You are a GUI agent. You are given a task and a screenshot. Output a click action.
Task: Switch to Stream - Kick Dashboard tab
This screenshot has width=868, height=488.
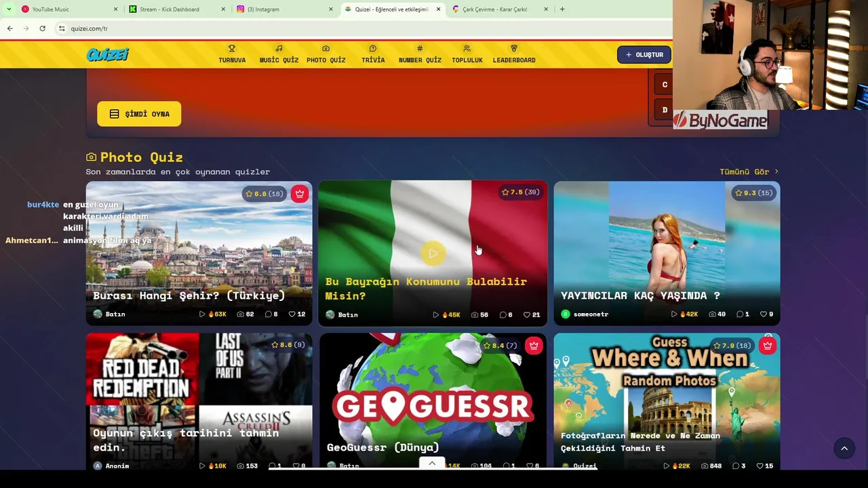(176, 9)
